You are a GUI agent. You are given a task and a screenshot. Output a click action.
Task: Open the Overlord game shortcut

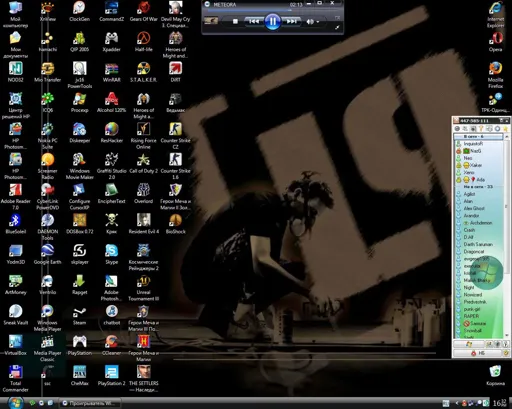[144, 194]
